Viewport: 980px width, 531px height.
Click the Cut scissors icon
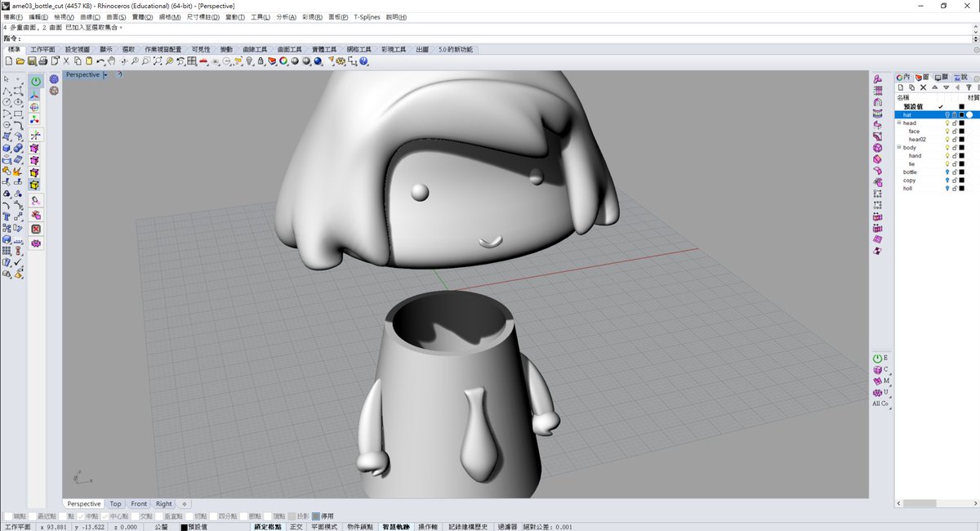(66, 60)
